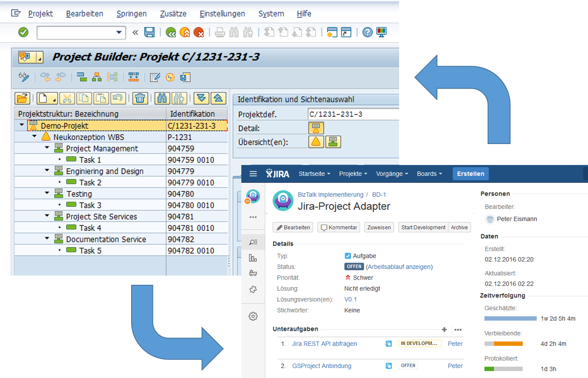Click the SAP Save floppy disk icon
The image size is (588, 378).
150,32
